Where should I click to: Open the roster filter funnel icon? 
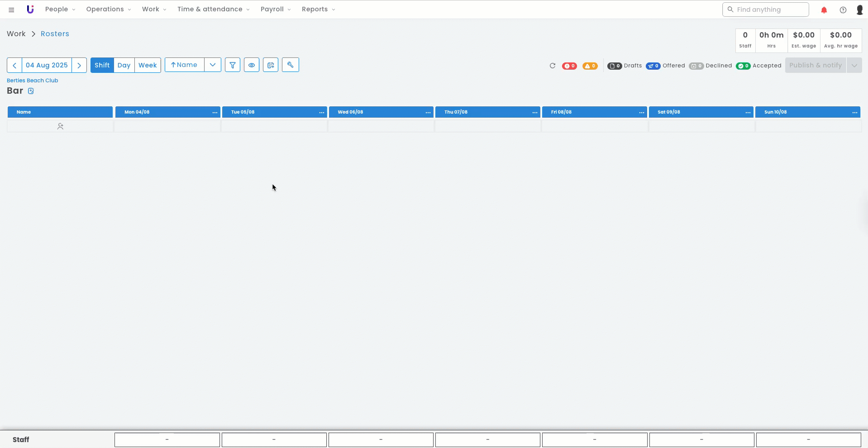click(x=232, y=65)
